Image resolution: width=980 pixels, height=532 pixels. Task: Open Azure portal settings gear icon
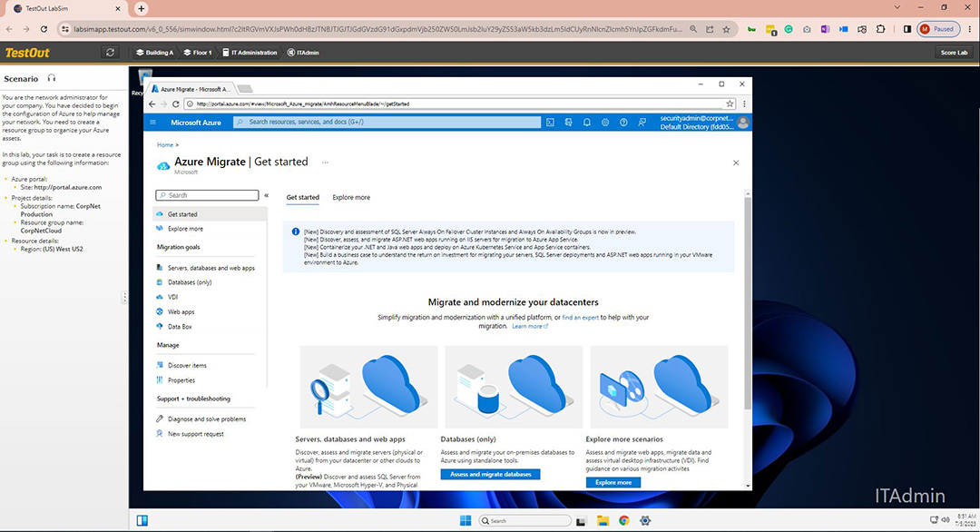click(x=605, y=122)
